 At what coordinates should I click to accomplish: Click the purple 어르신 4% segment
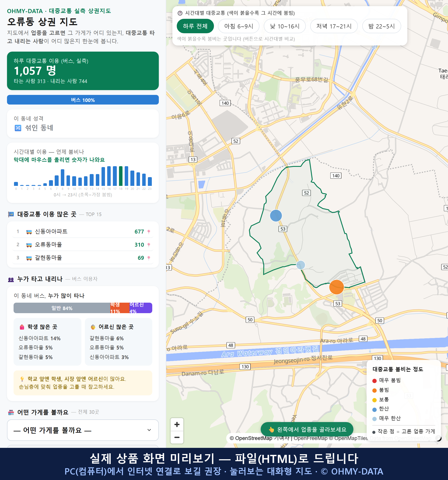[141, 308]
